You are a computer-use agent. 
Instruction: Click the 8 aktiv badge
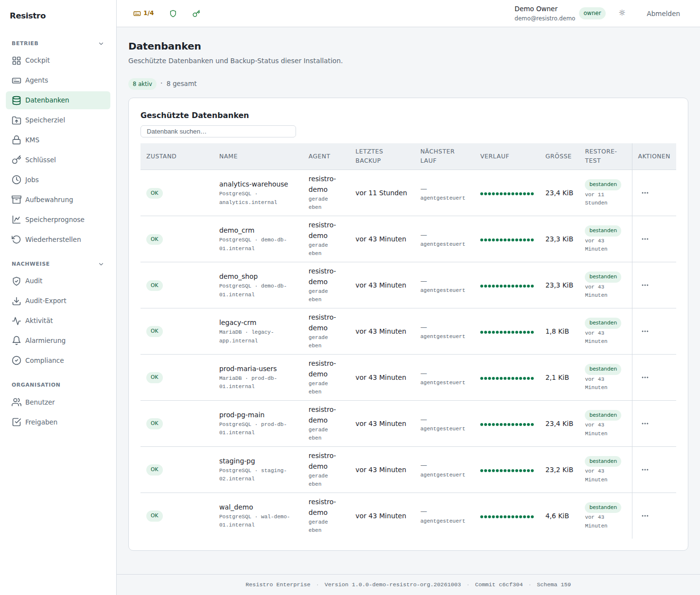142,84
